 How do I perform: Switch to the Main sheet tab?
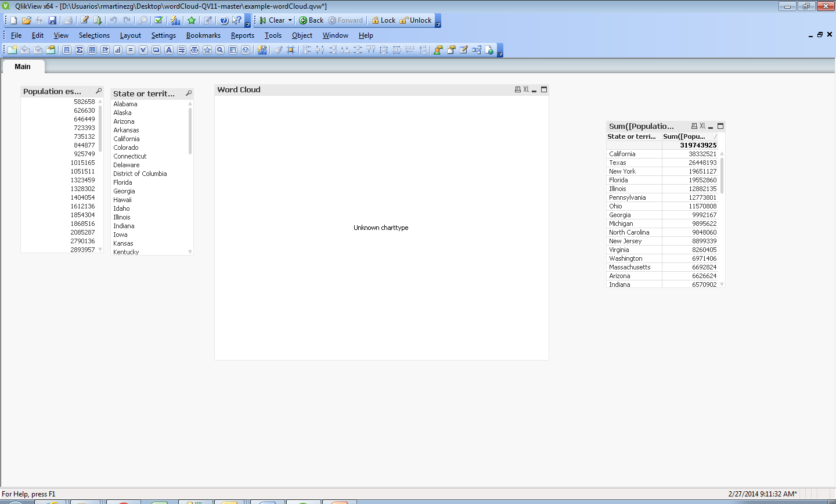pos(23,67)
